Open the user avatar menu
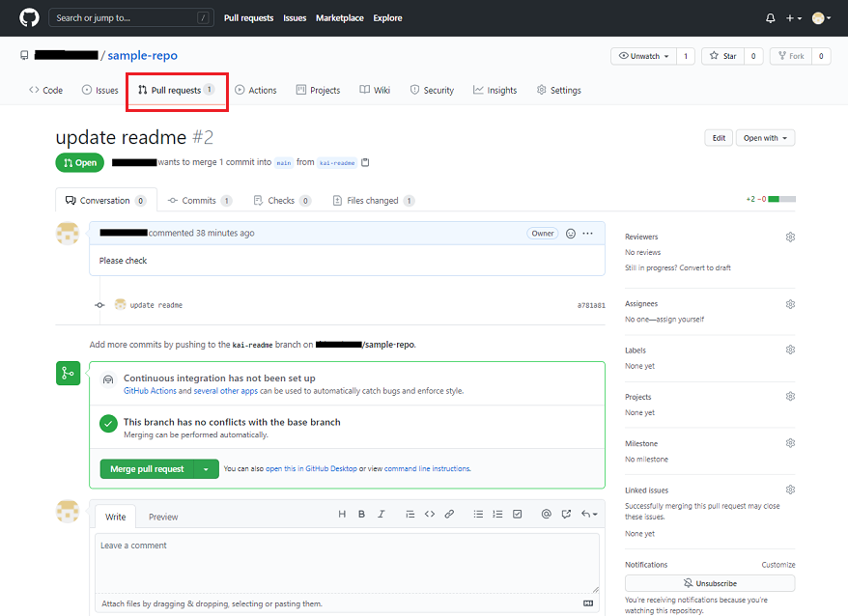848x616 pixels. point(821,18)
